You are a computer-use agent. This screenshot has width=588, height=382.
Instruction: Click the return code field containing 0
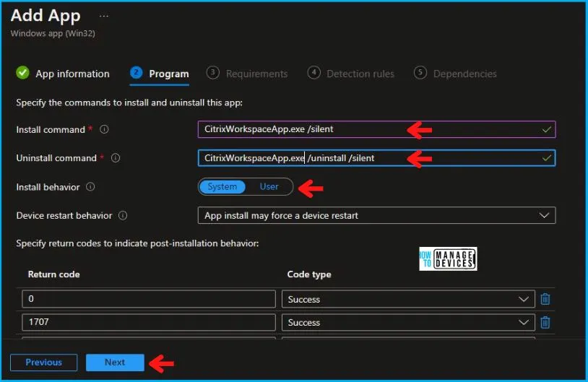(x=149, y=299)
